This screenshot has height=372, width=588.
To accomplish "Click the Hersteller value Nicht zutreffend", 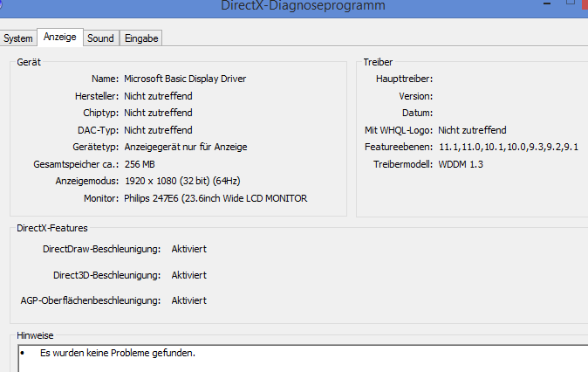I will tap(158, 96).
